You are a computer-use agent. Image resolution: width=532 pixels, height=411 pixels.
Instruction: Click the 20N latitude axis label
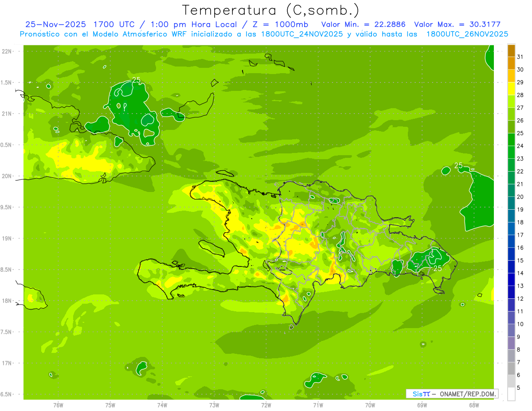pyautogui.click(x=6, y=176)
